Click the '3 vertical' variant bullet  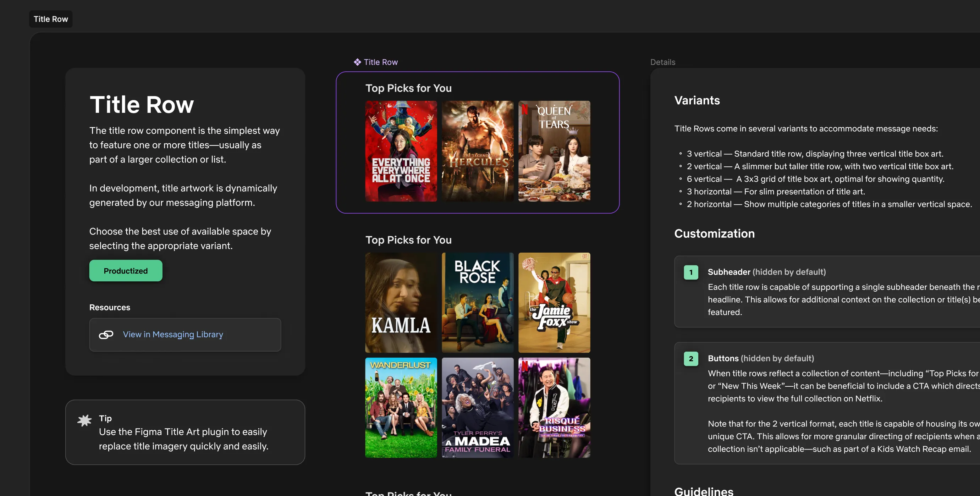point(815,154)
